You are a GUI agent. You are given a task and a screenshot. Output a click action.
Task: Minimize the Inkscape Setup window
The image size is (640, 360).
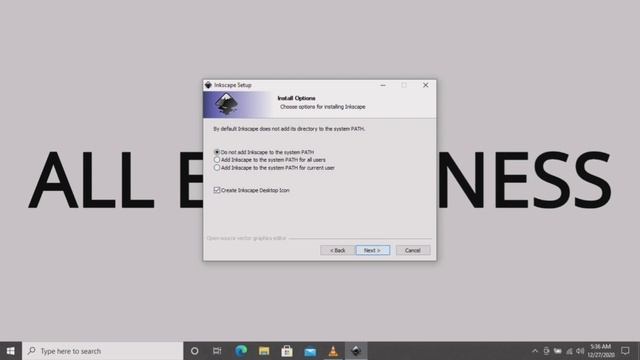(x=383, y=85)
